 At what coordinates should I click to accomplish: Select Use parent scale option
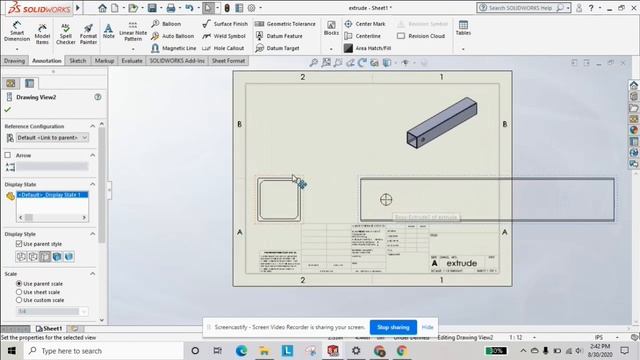coord(19,283)
